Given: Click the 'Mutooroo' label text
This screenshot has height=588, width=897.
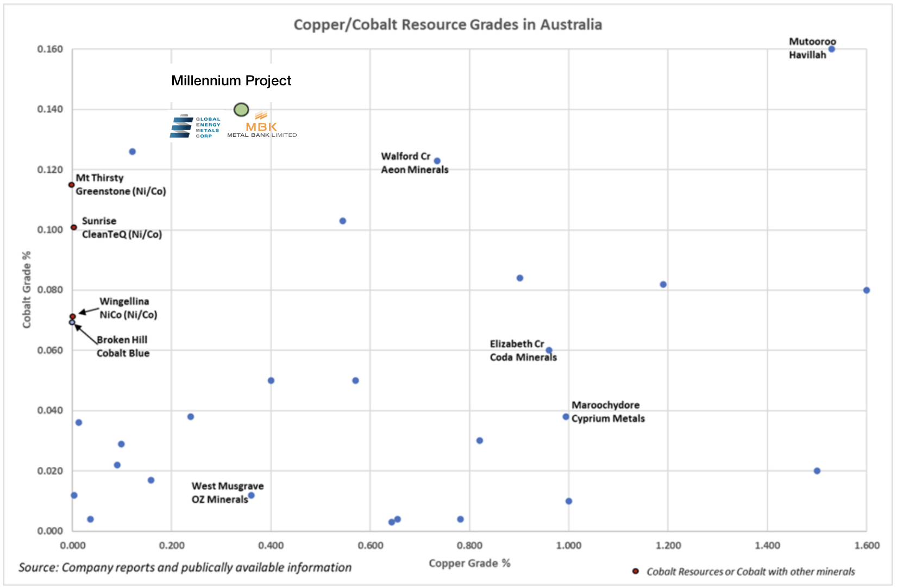Looking at the screenshot, I should (812, 42).
